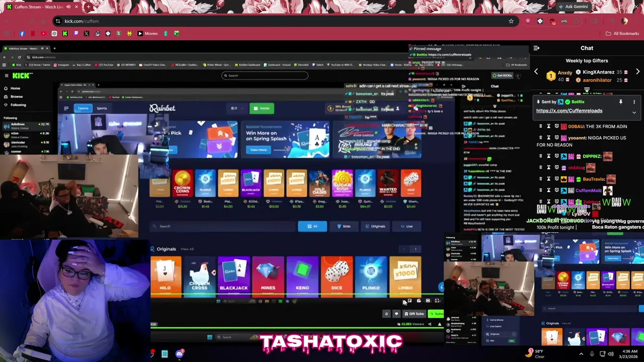Image resolution: width=644 pixels, height=362 pixels.
Task: Open Discord from the taskbar
Action: coord(180,354)
